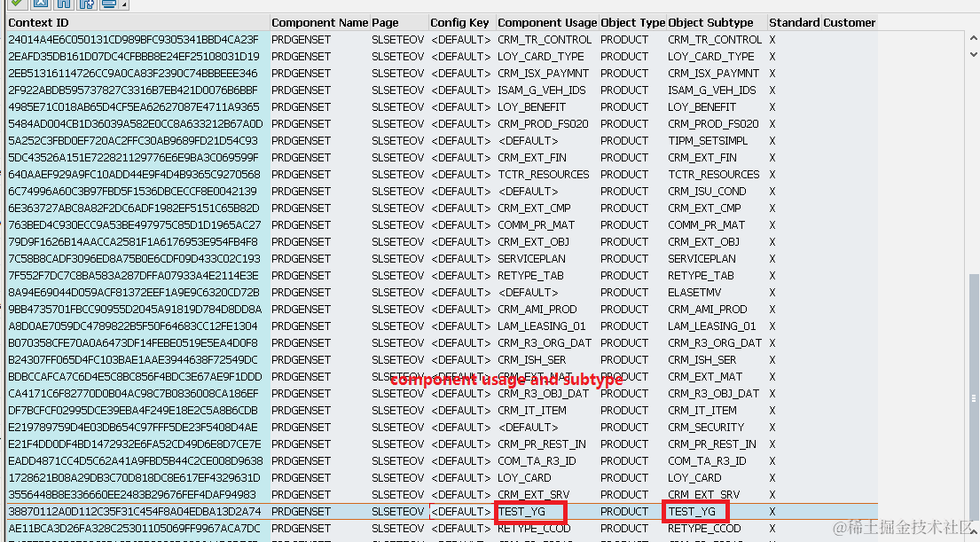Click RETYPE_TAB in Object Subtype column

click(701, 276)
